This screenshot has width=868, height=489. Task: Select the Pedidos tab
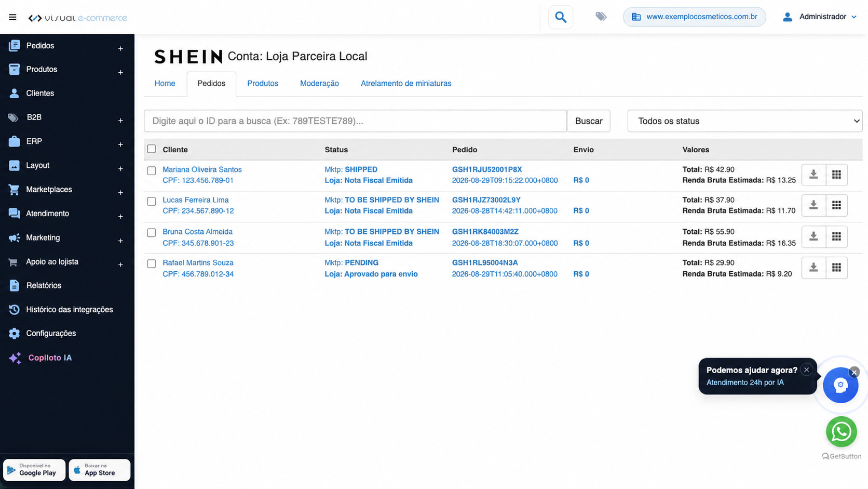211,84
